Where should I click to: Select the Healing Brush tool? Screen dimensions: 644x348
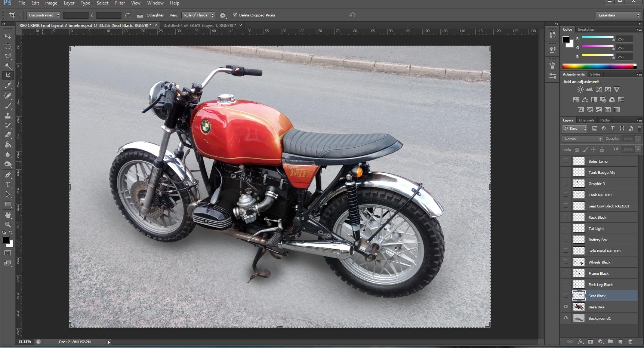click(x=8, y=96)
